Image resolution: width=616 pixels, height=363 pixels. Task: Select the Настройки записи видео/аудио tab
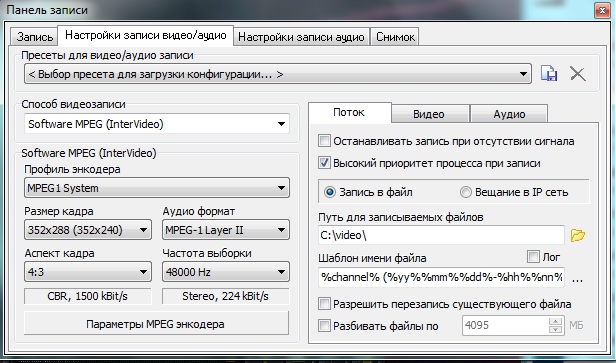point(146,35)
